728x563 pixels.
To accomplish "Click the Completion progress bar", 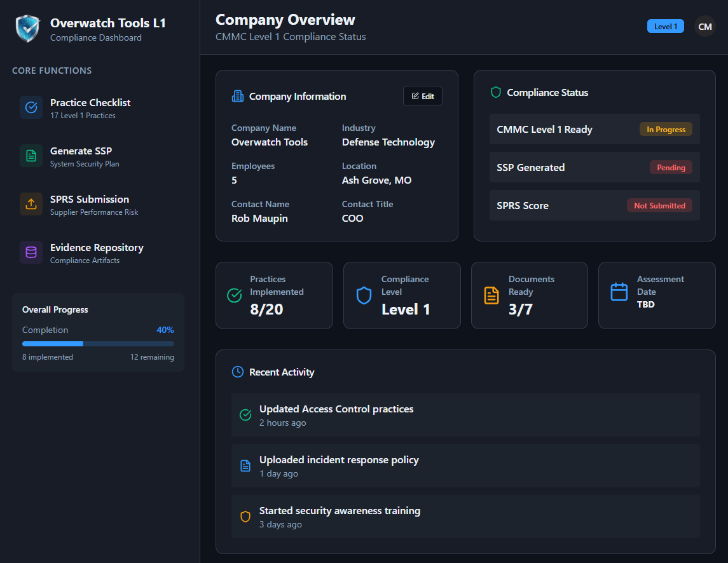I will (x=97, y=343).
